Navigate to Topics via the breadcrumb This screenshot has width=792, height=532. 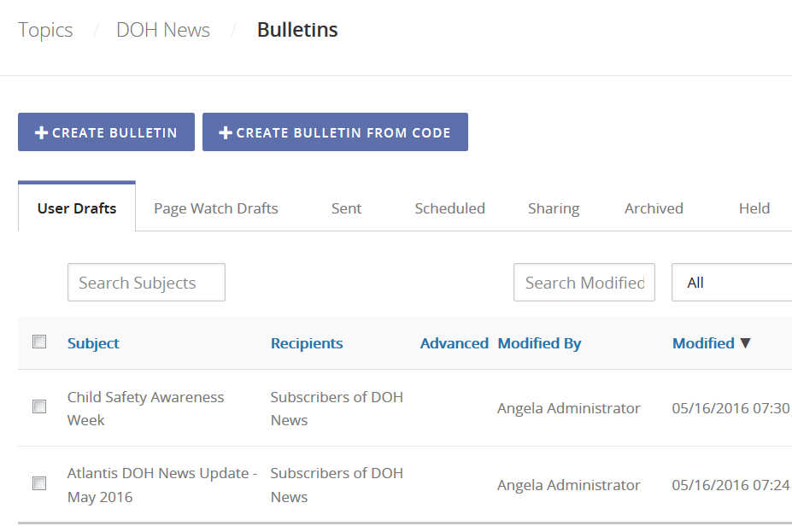pyautogui.click(x=45, y=30)
